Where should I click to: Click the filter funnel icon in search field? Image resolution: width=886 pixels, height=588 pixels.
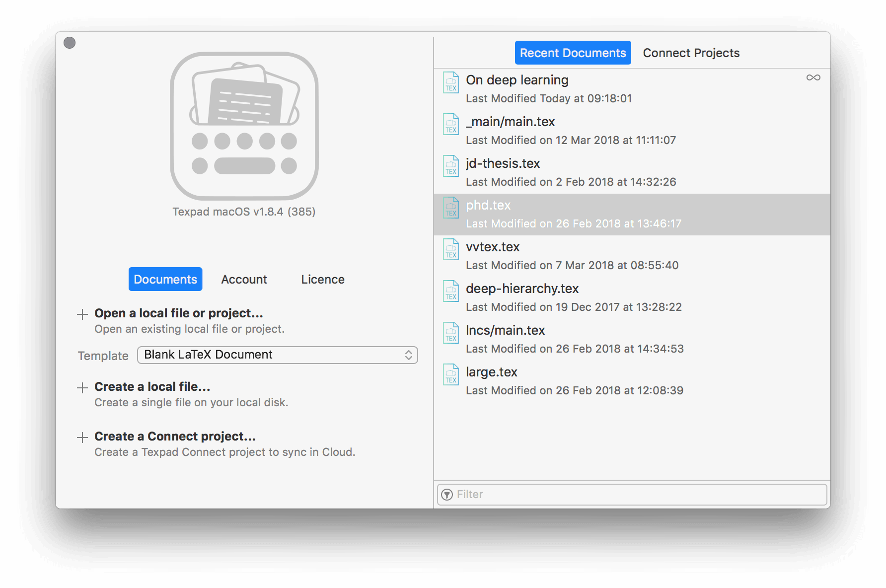tap(447, 495)
